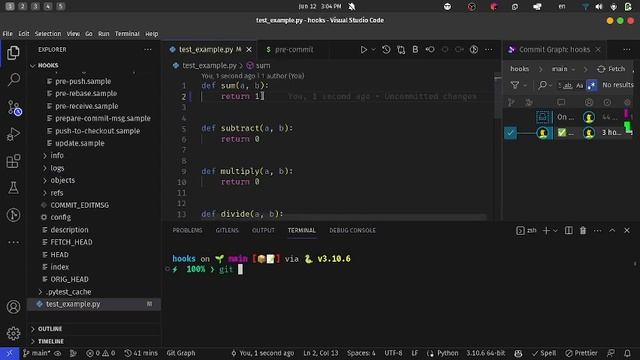Open the GitLens view in the activity bar
Screen dimensions: 640x360
click(x=13, y=215)
